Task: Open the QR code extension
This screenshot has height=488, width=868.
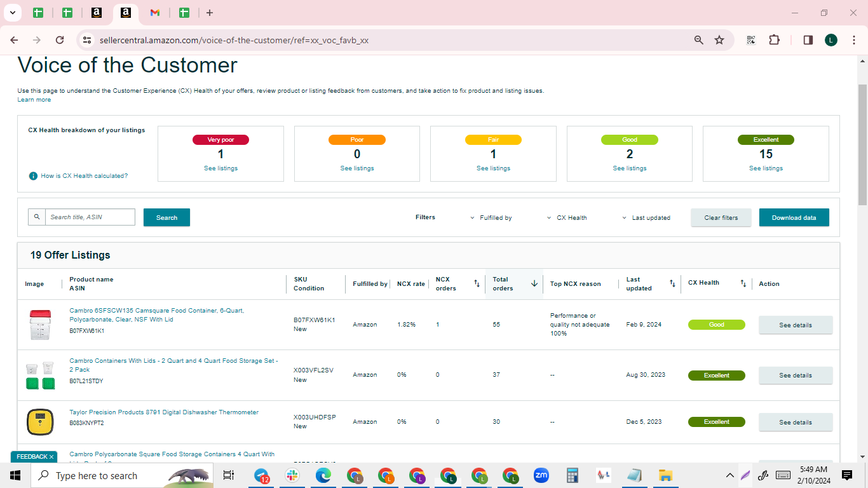Action: tap(751, 40)
